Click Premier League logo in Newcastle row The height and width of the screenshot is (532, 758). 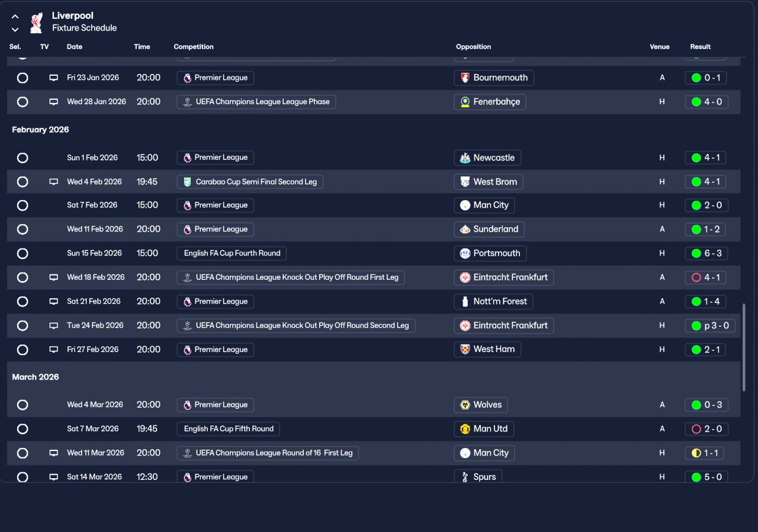(x=187, y=157)
